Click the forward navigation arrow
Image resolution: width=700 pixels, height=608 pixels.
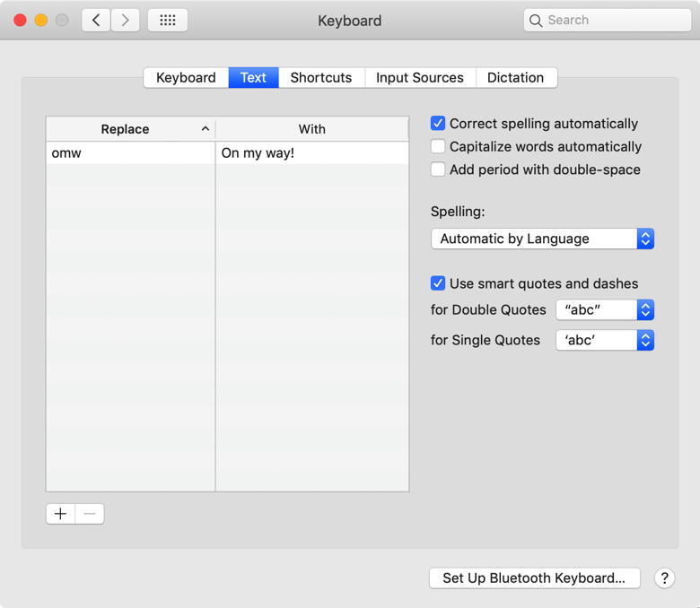[125, 20]
